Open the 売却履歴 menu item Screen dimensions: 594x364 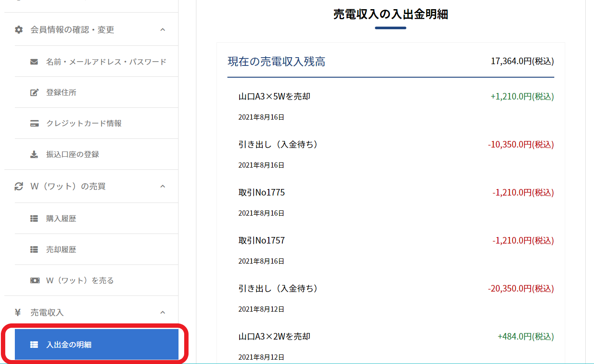61,250
